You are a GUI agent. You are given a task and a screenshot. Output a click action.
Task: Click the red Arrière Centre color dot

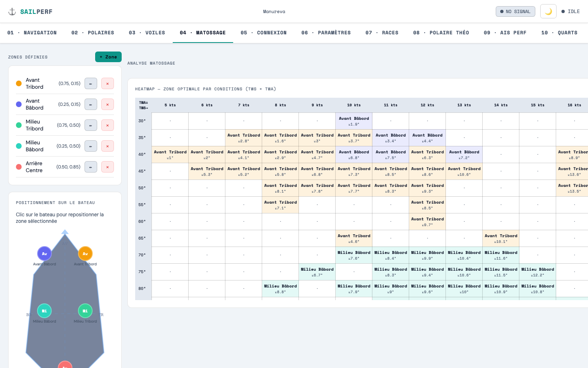pos(19,167)
